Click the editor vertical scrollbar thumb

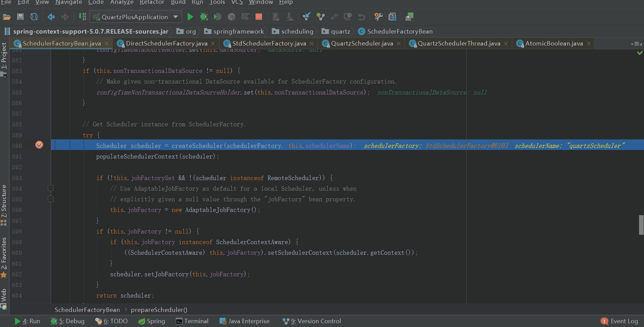(641, 225)
